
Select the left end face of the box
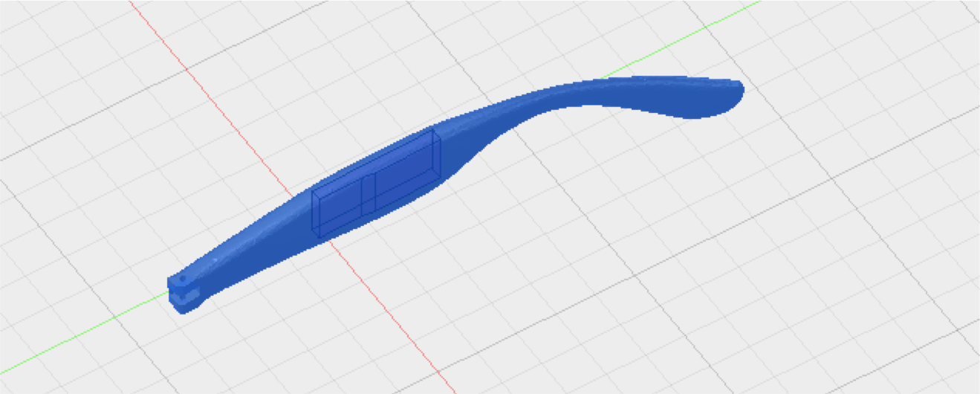315,214
